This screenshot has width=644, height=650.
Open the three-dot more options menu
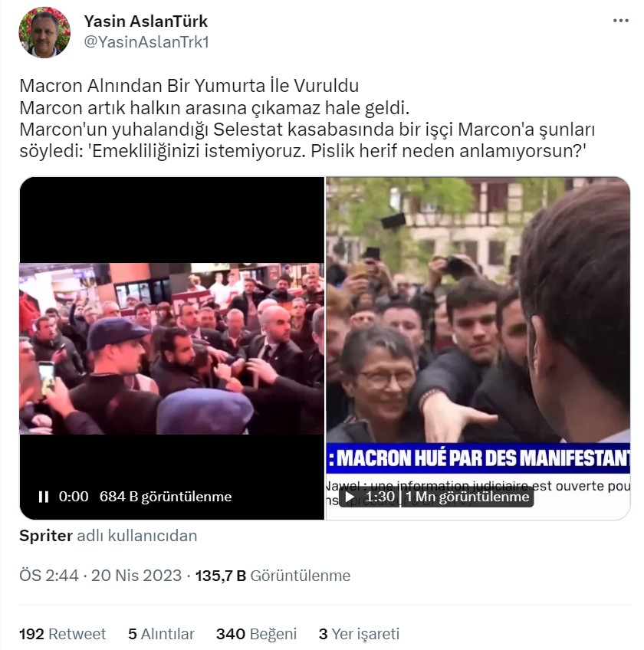tap(620, 21)
